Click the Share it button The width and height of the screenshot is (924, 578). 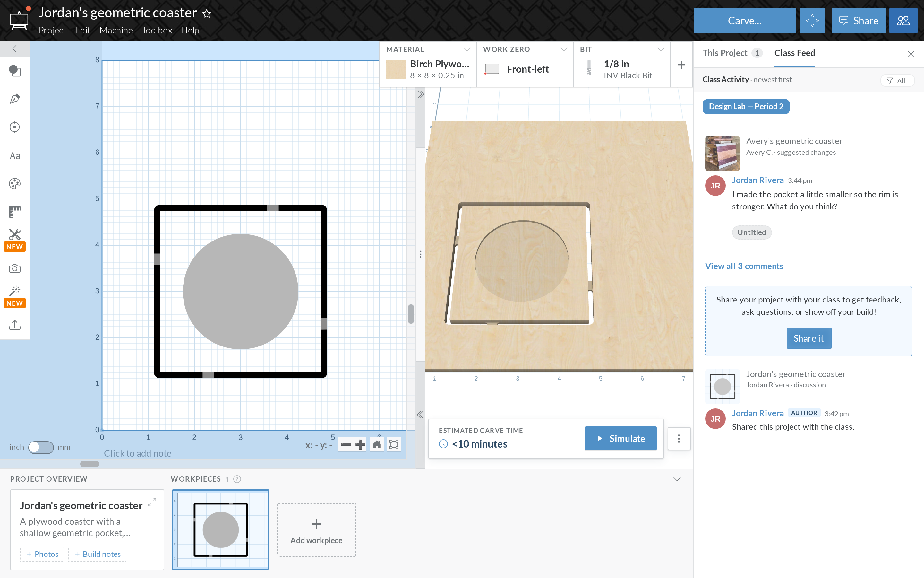pyautogui.click(x=809, y=338)
